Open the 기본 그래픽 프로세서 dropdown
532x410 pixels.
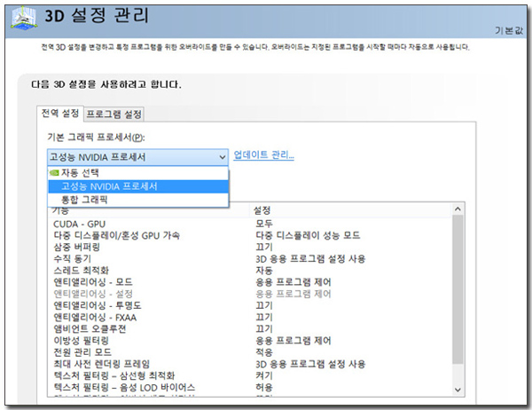pos(137,157)
